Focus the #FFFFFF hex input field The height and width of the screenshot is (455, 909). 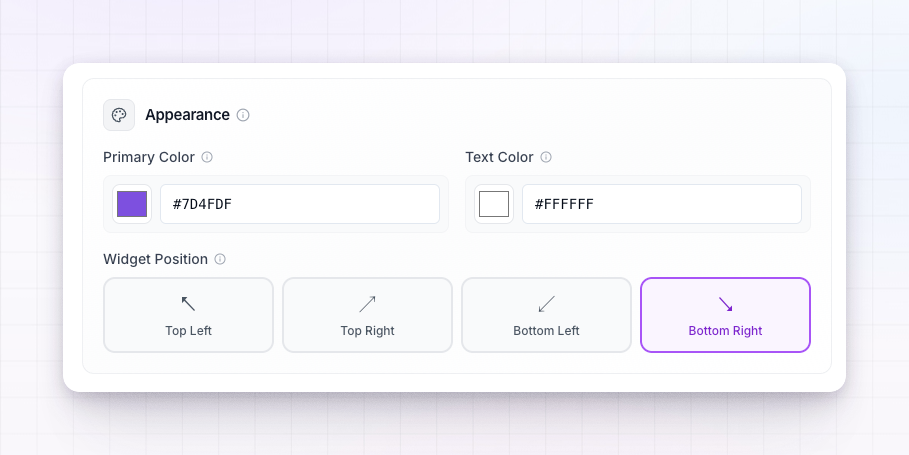coord(662,204)
